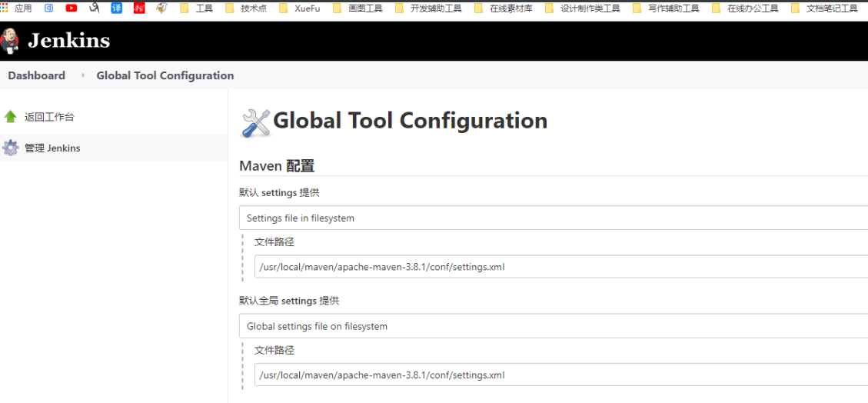
Task: Open the 设计制作类工具 bookmark folder
Action: click(583, 8)
